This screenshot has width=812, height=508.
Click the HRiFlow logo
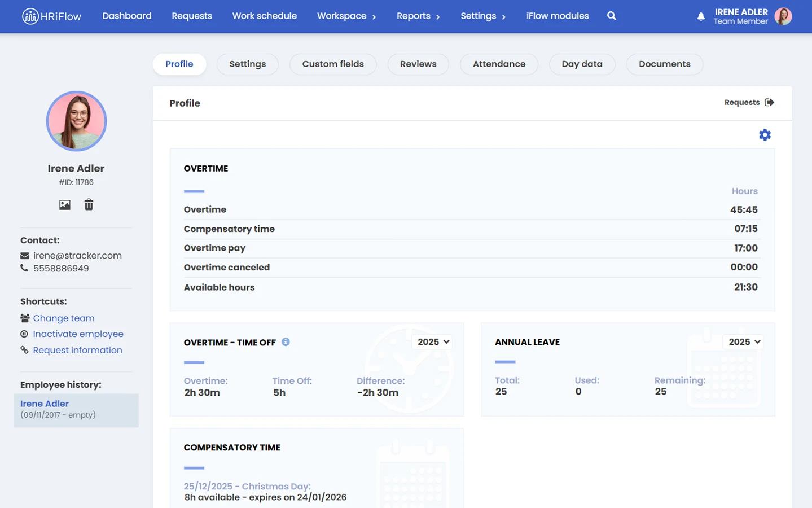(51, 16)
